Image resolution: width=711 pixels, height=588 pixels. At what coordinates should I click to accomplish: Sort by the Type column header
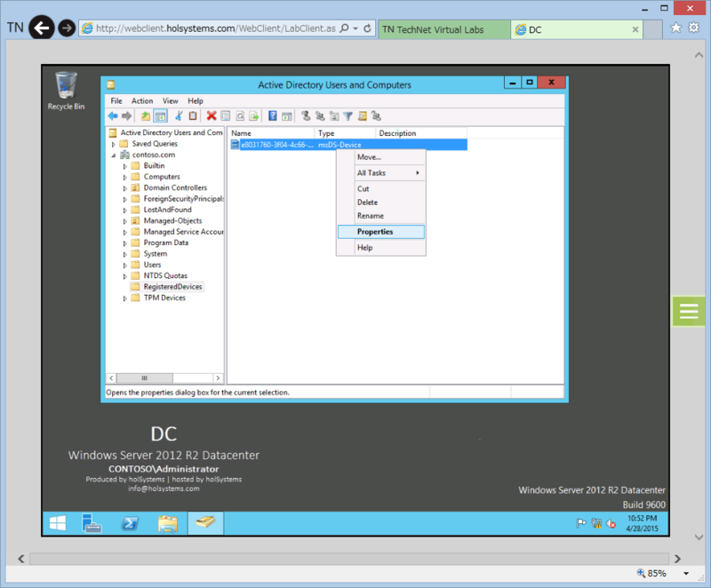click(x=346, y=133)
